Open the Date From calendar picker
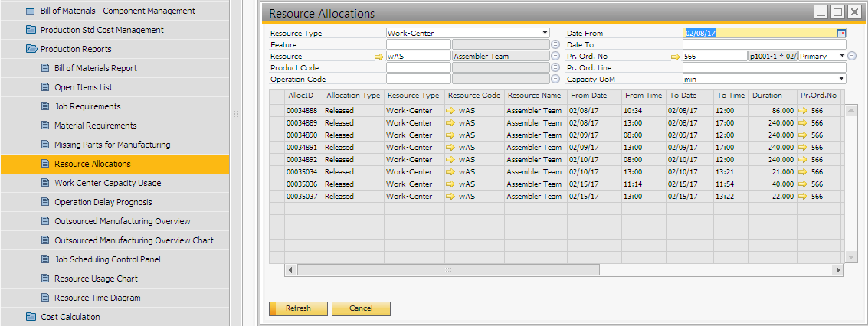The image size is (868, 326). [x=841, y=34]
